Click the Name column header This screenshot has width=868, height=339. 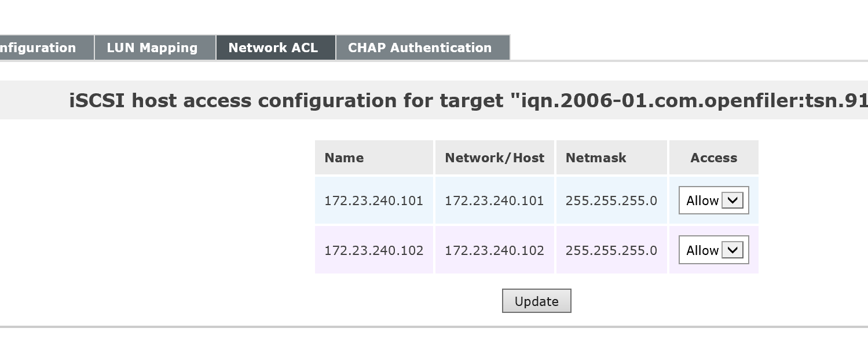click(344, 158)
